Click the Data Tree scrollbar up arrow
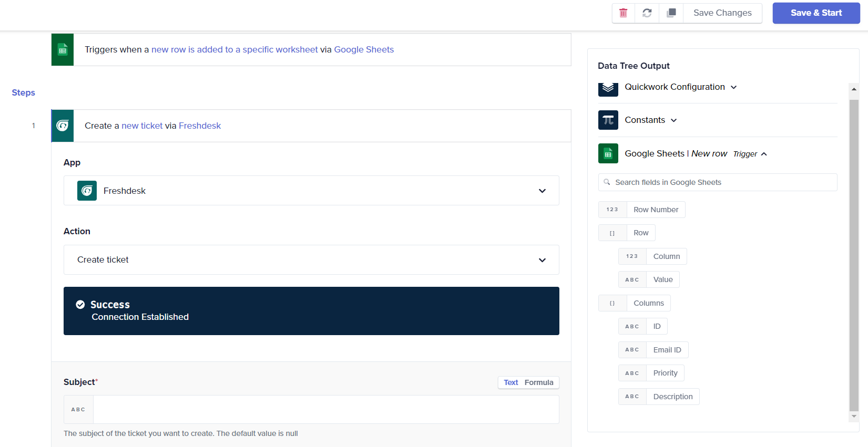This screenshot has width=868, height=447. click(854, 89)
